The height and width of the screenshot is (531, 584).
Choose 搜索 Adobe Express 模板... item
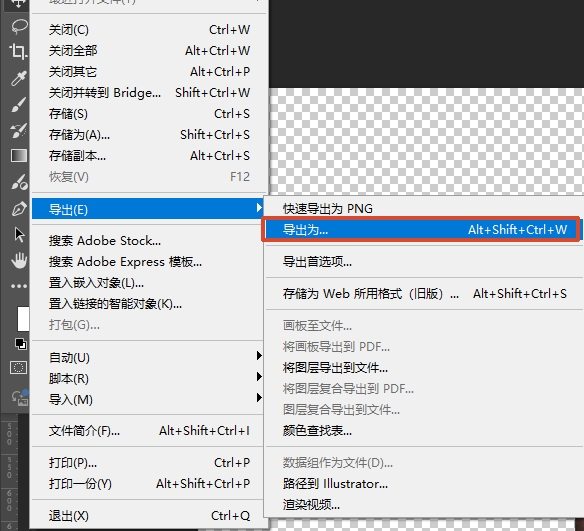(x=148, y=262)
